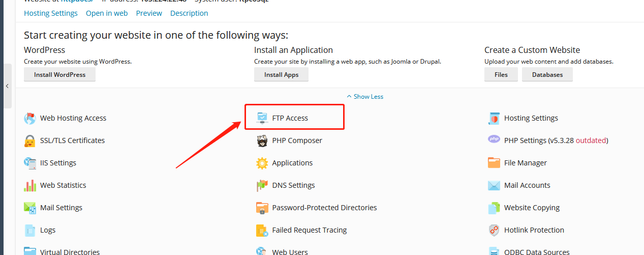Collapse the left sidebar panel arrow
This screenshot has height=255, width=644.
7,86
